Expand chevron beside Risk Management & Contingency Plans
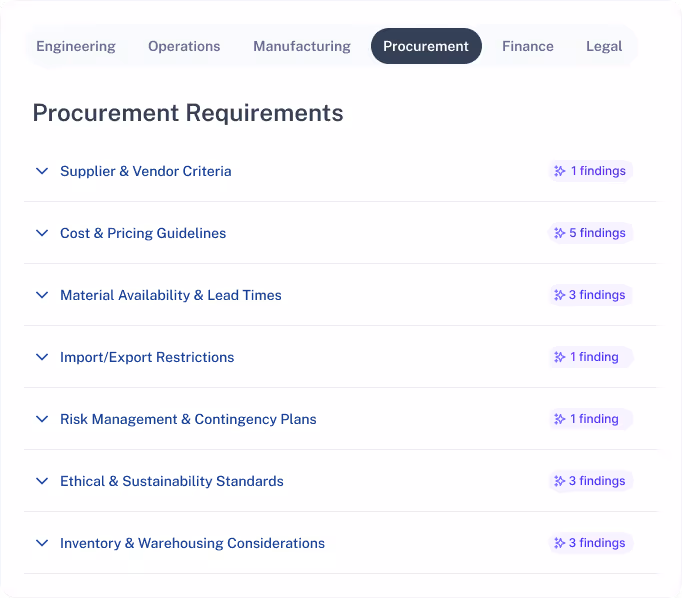Viewport: 682px width, 598px height. [42, 419]
